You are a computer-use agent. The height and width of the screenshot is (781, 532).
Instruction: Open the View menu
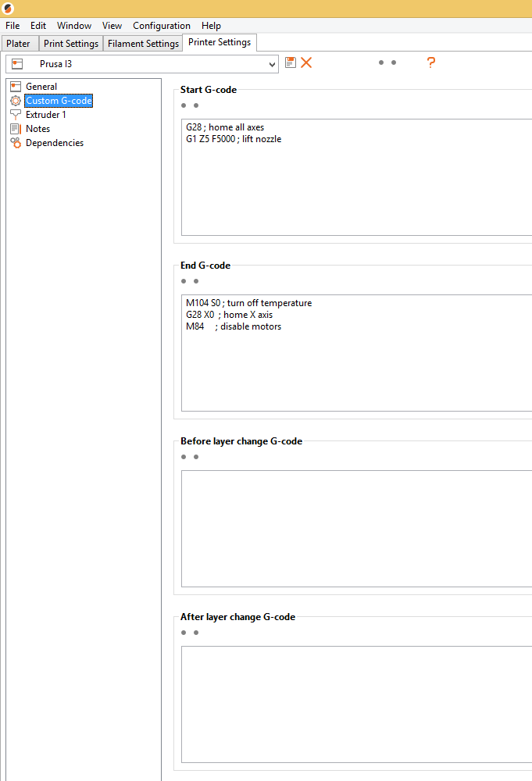pos(112,26)
